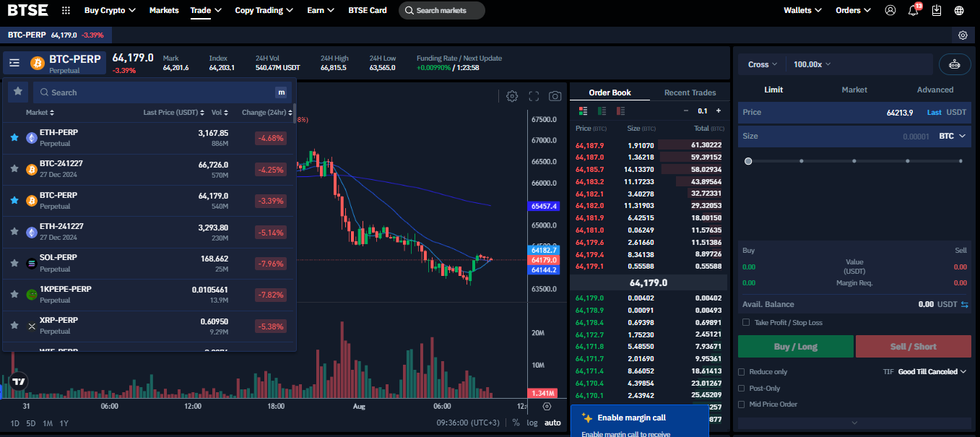Open the apps grid menu next to BTSE logo
The width and height of the screenshot is (980, 437).
click(66, 10)
